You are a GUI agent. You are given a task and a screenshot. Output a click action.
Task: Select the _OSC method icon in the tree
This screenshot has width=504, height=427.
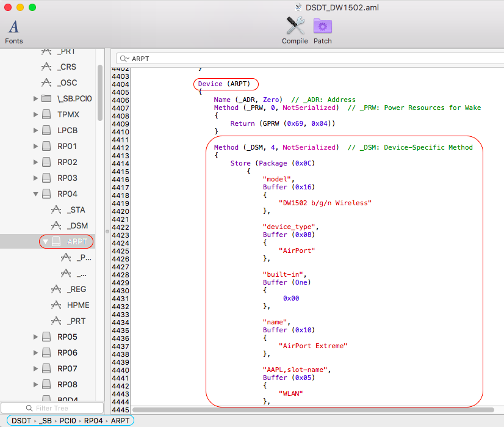point(46,82)
